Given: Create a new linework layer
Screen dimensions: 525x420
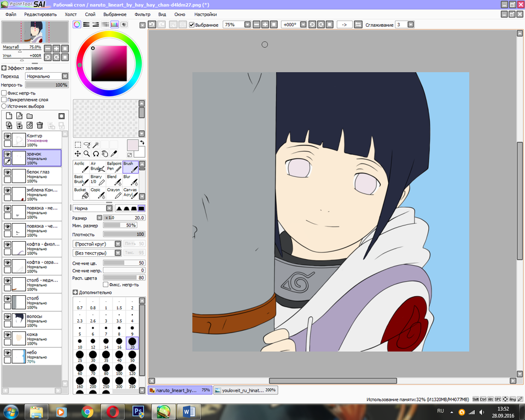Looking at the screenshot, I should coord(20,116).
